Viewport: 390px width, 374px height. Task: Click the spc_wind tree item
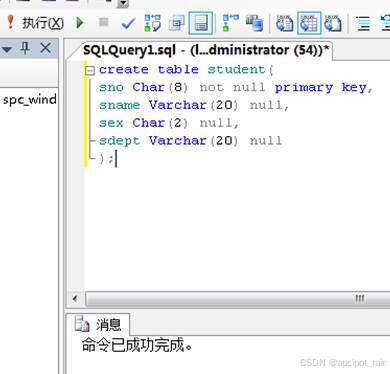click(30, 100)
